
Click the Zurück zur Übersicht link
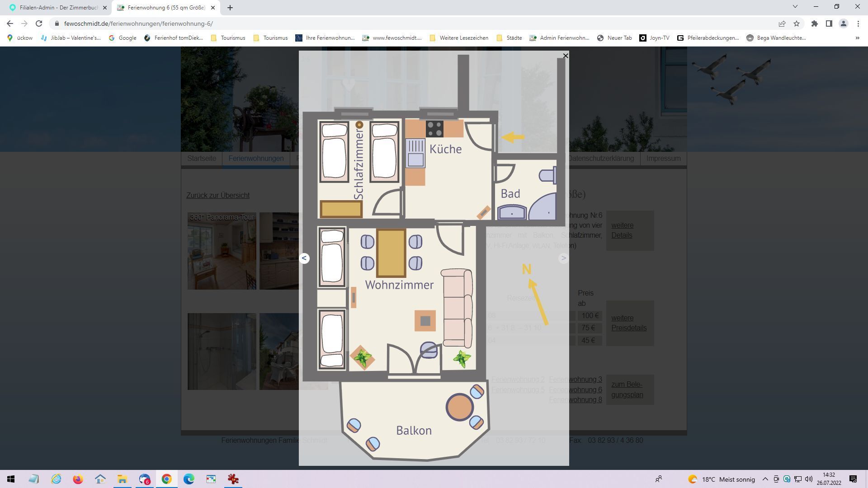(218, 196)
